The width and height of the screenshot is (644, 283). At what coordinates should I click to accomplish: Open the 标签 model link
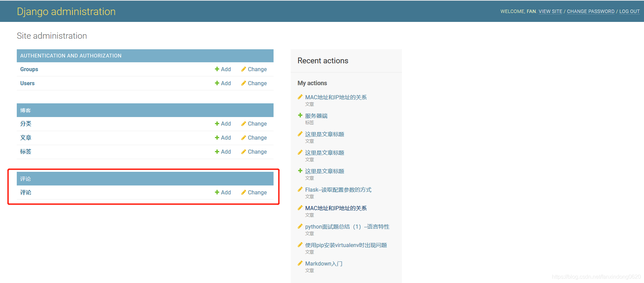click(x=26, y=152)
